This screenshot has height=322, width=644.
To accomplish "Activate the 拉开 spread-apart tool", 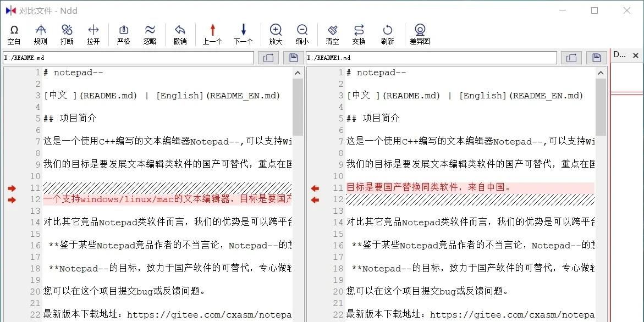I will coord(93,33).
